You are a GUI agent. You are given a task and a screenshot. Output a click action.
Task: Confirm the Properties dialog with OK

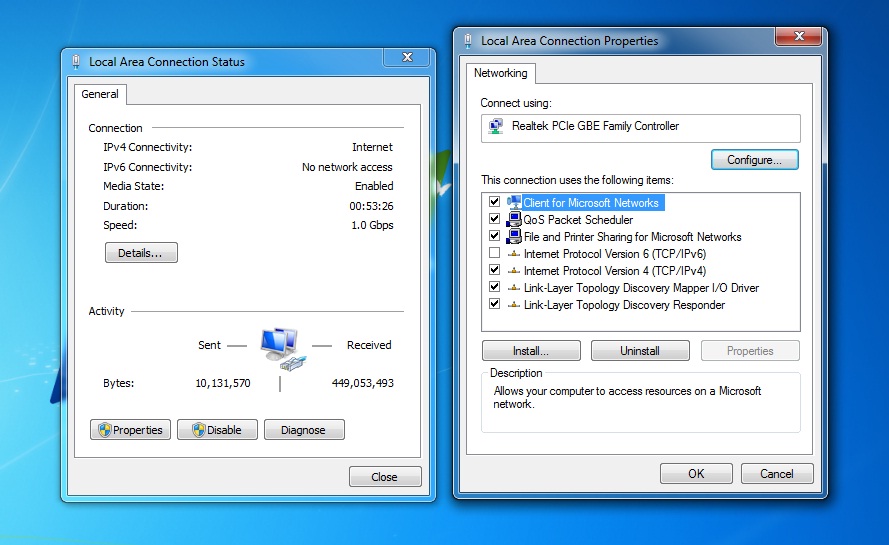696,474
